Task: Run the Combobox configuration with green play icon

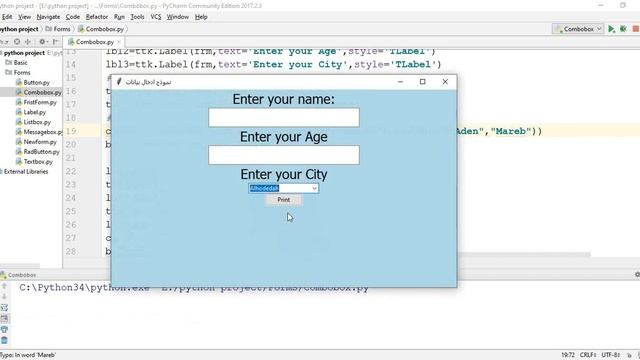Action: tap(611, 29)
